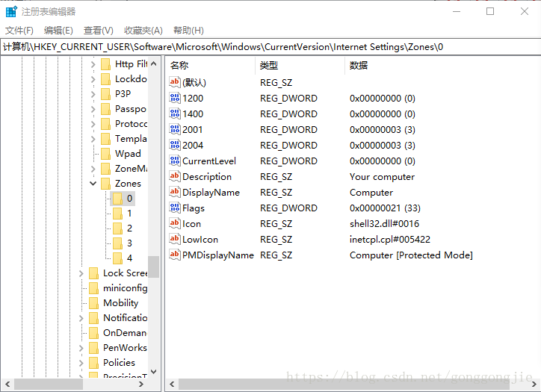Expand the Lock Screen tree node
This screenshot has height=392, width=541.
(x=81, y=273)
